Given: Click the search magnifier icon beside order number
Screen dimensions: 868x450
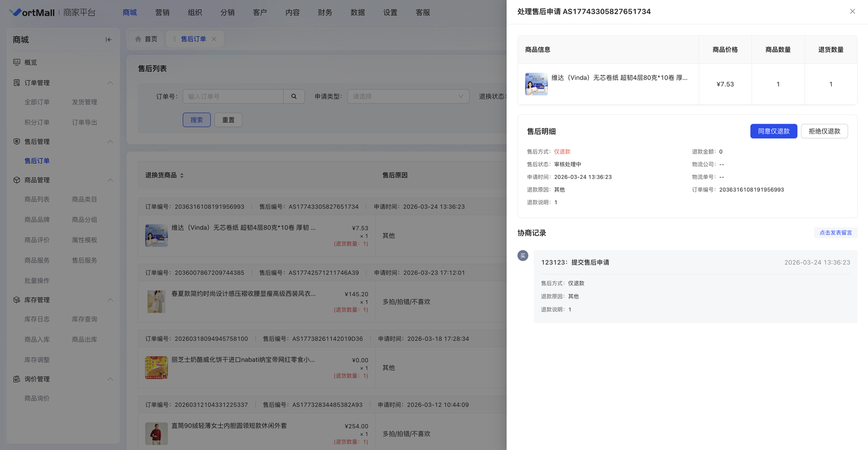Looking at the screenshot, I should pyautogui.click(x=294, y=97).
